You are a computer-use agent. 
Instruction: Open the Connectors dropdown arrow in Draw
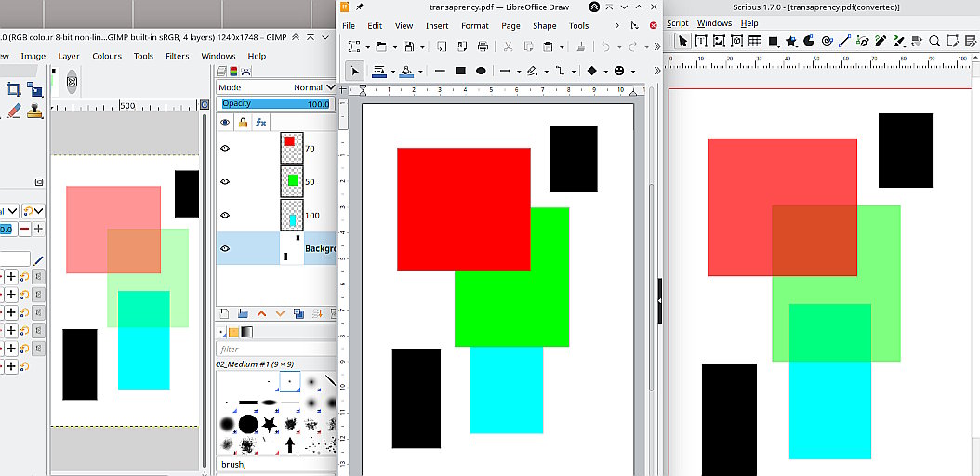pos(574,72)
